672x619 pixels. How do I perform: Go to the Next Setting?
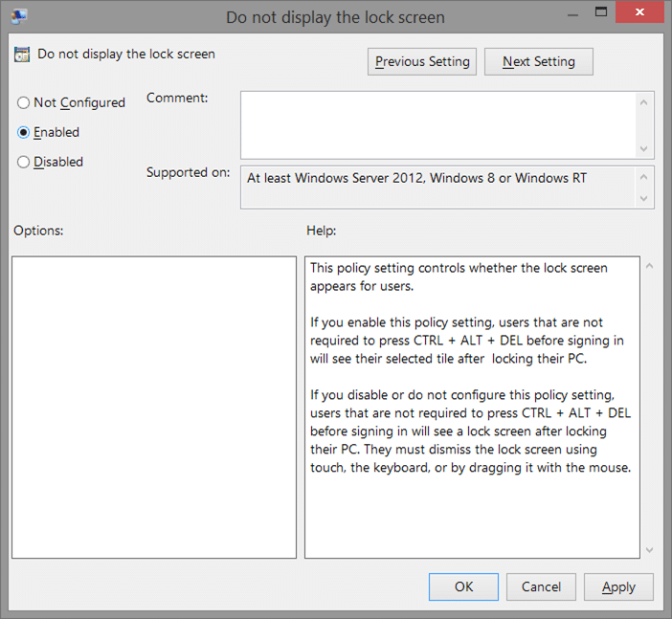[x=539, y=61]
